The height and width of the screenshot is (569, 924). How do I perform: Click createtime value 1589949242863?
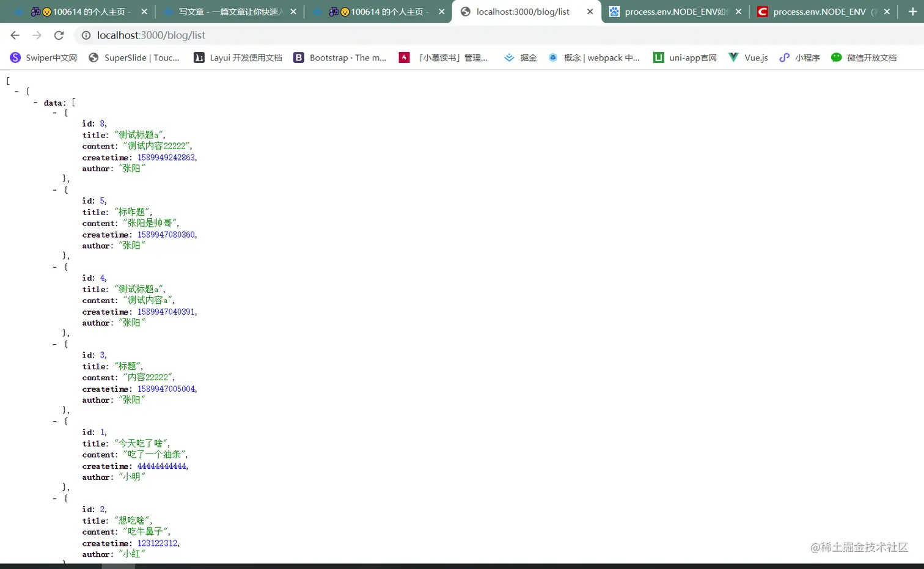coord(166,158)
